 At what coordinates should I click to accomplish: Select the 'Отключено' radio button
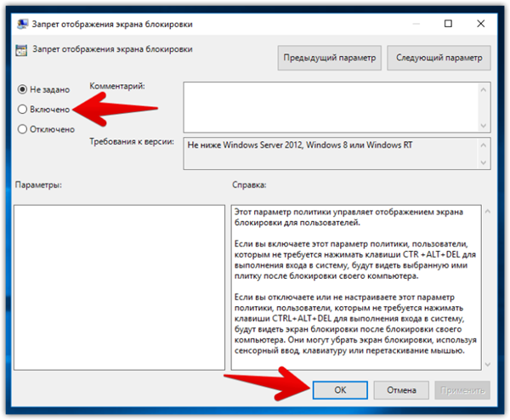(22, 129)
